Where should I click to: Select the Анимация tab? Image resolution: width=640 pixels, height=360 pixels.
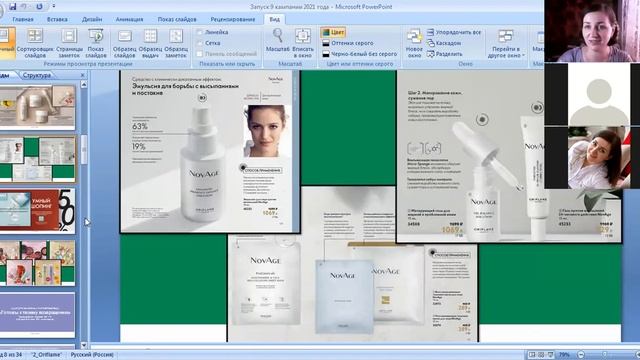pyautogui.click(x=129, y=19)
